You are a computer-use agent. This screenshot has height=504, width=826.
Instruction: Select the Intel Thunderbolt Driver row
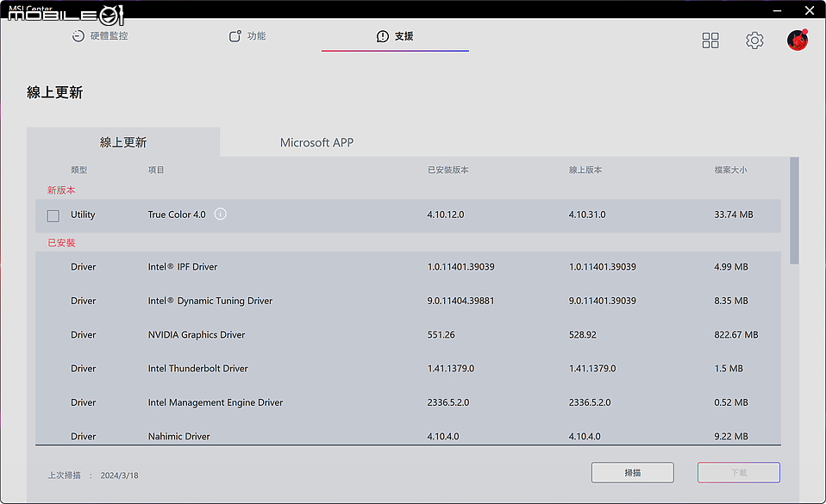pos(408,369)
